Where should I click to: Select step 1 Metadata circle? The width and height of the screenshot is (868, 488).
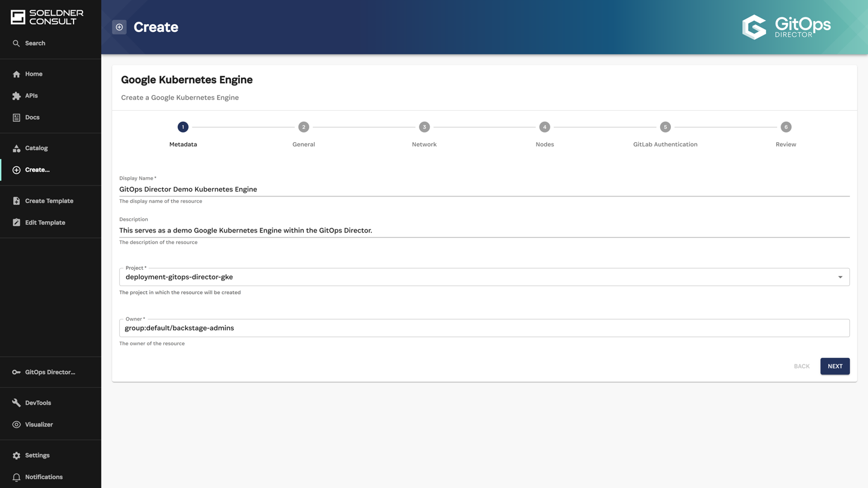click(x=183, y=127)
